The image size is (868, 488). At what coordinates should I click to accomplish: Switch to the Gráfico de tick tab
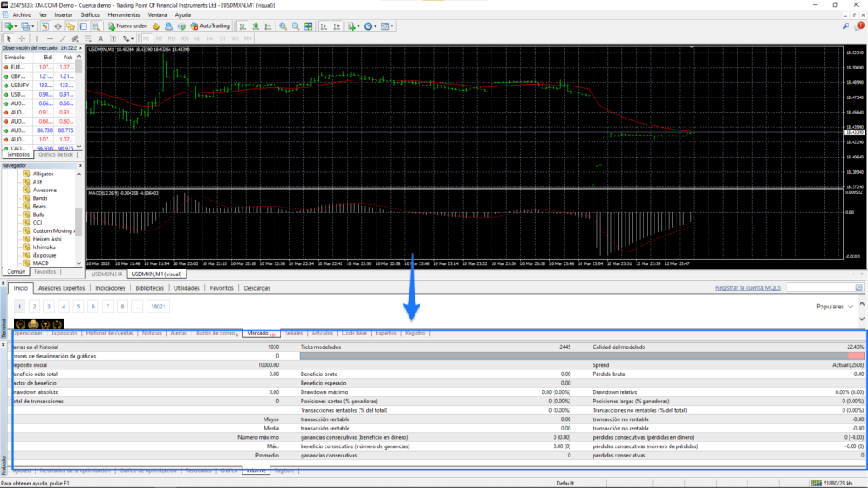(x=55, y=155)
